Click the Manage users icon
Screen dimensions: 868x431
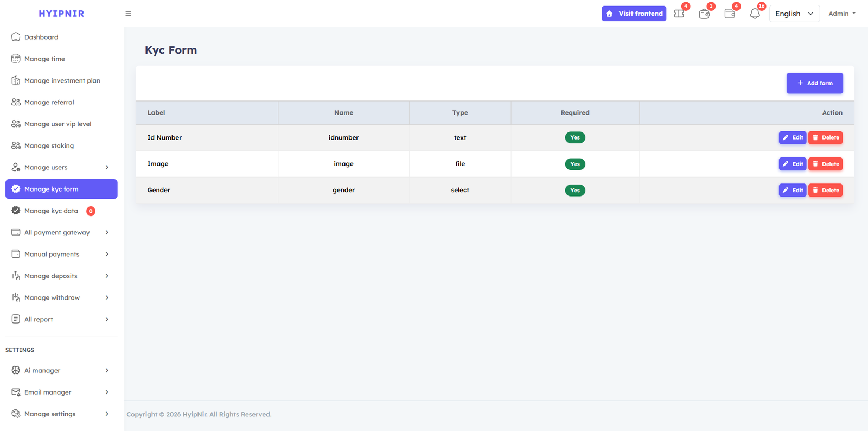click(x=16, y=167)
